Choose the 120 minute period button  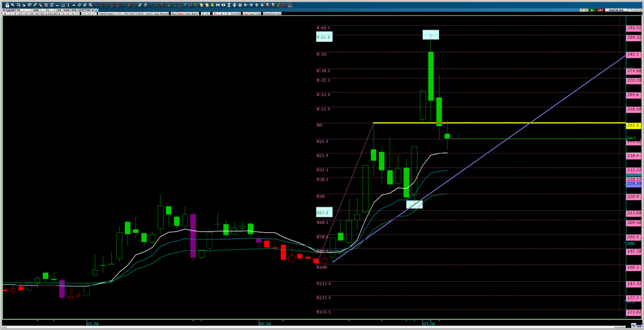[x=48, y=13]
